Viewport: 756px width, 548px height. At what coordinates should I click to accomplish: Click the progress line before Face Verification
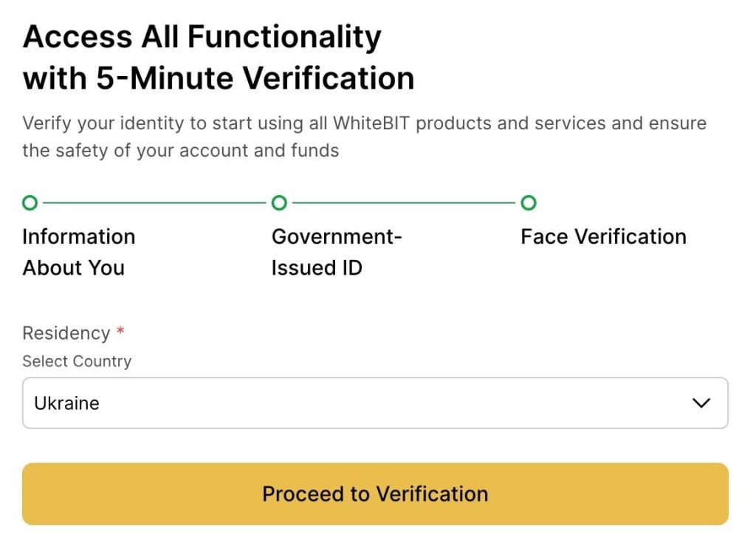[x=402, y=202]
